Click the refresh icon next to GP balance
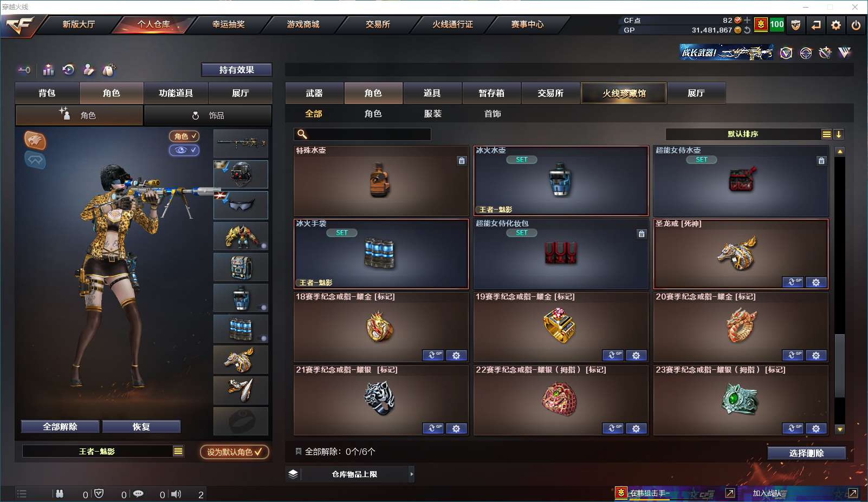The image size is (868, 502). 747,30
